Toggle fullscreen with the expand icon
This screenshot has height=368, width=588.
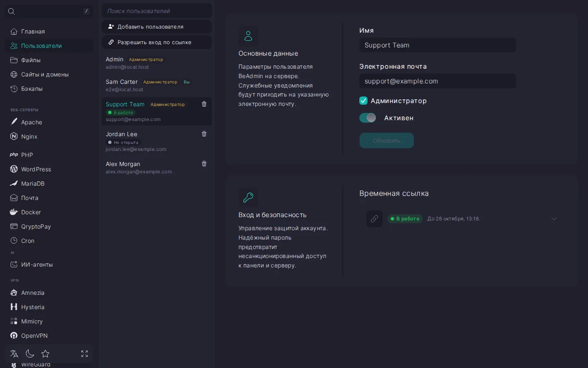pos(85,354)
